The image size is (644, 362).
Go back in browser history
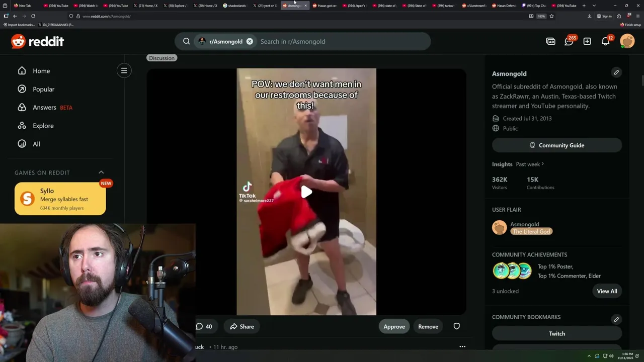click(15, 16)
